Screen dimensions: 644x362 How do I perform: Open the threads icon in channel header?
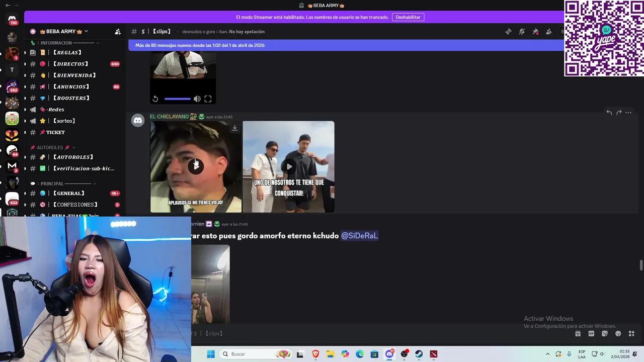tap(508, 31)
